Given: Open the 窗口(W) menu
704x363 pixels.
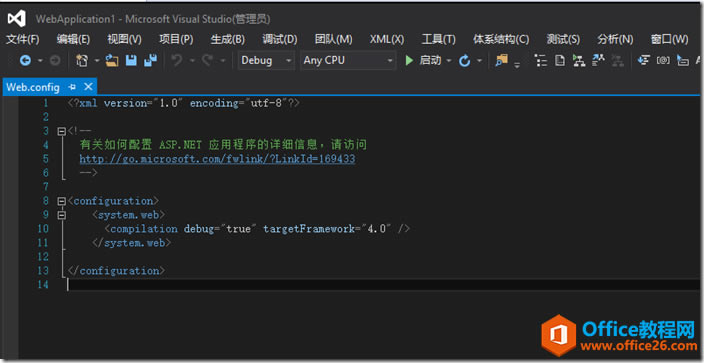Looking at the screenshot, I should pos(669,40).
